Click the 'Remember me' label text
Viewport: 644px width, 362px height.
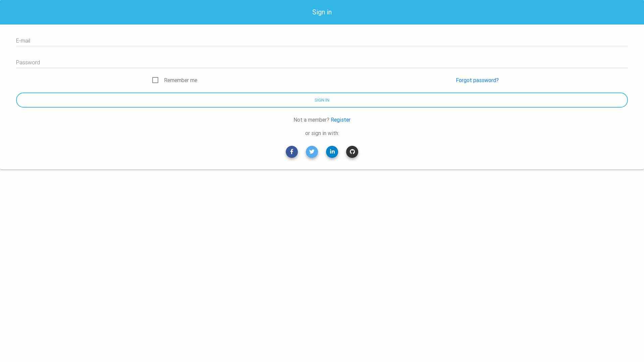coord(180,80)
